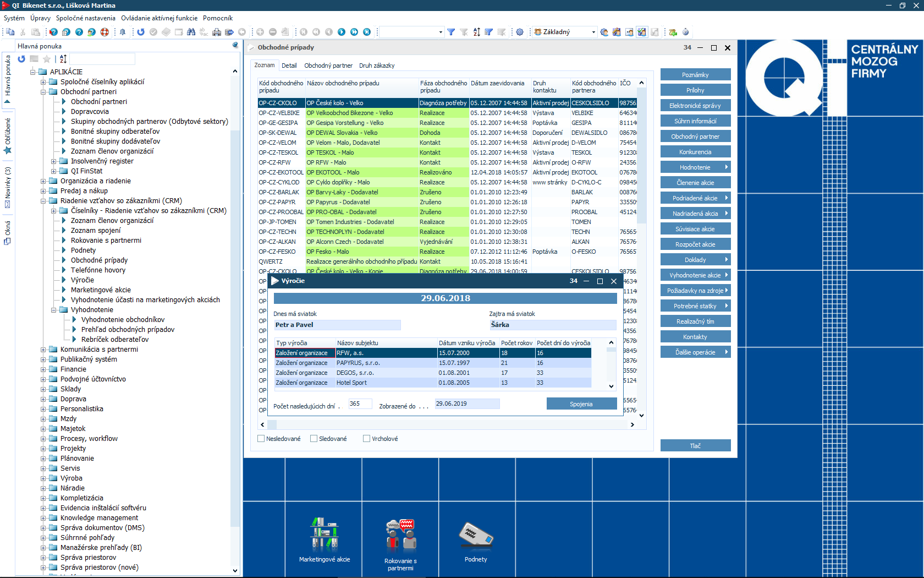This screenshot has width=924, height=578.
Task: Click the bell notification icon
Action: coord(123,32)
